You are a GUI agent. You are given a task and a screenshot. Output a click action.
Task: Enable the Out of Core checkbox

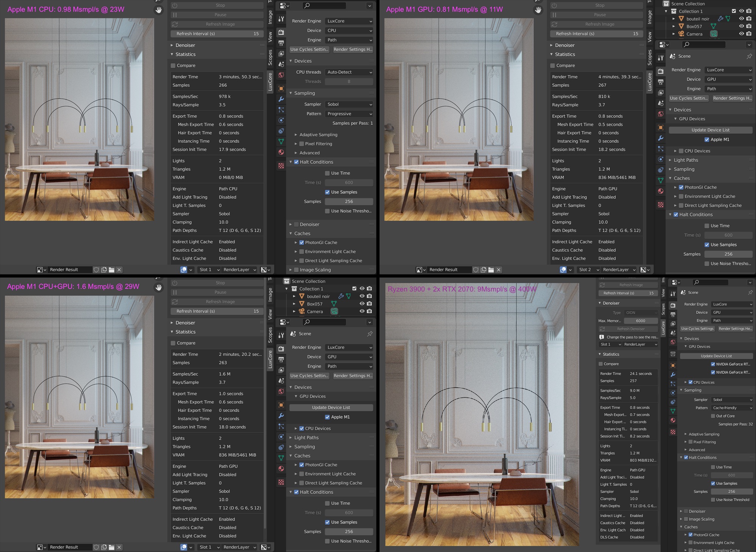pyautogui.click(x=713, y=416)
